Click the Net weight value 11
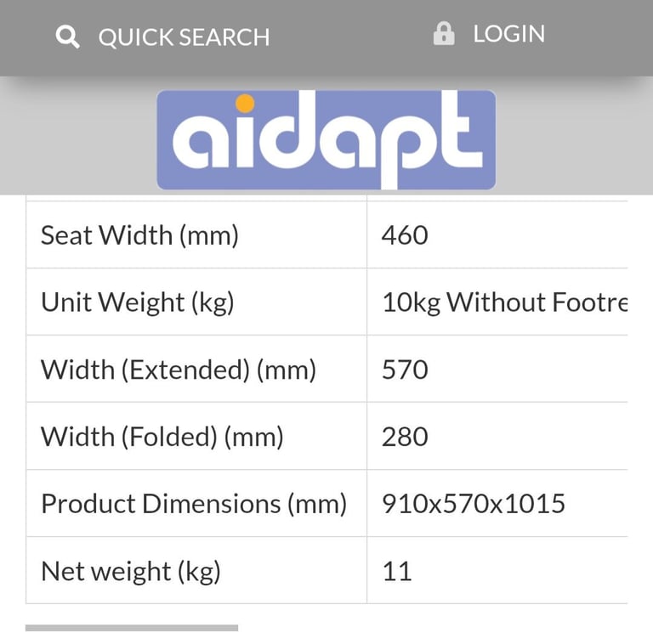The image size is (653, 644). click(397, 571)
